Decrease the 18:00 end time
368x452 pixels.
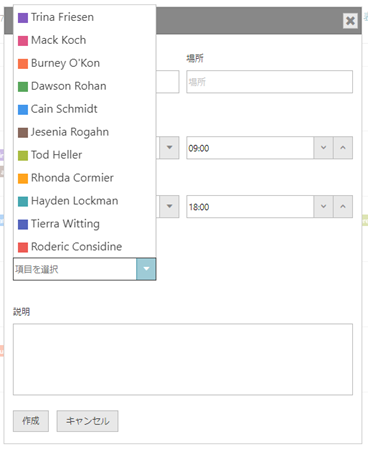point(323,207)
